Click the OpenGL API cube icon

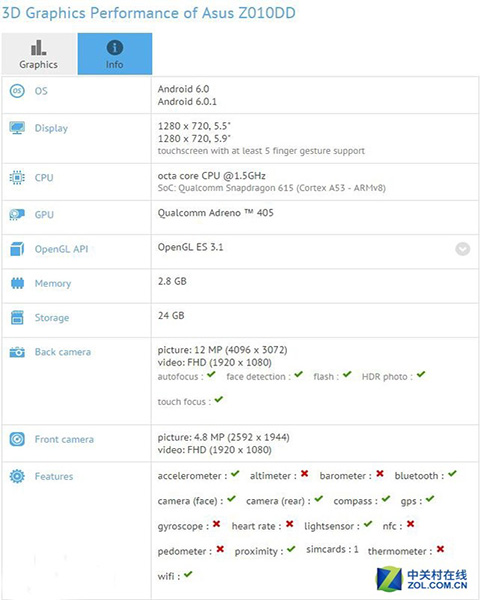17,249
